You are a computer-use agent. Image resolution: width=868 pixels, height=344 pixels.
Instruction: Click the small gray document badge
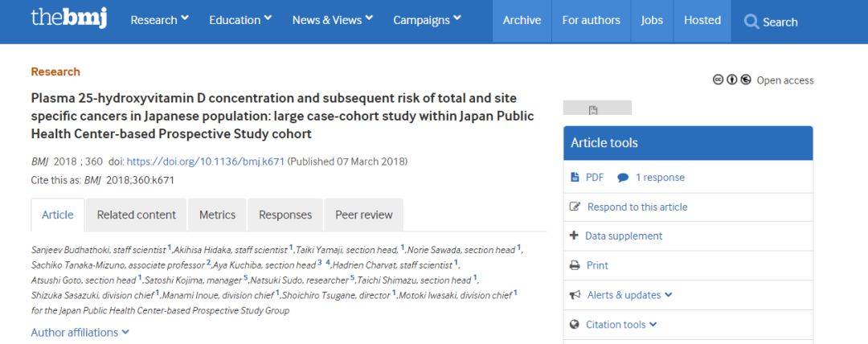(596, 108)
